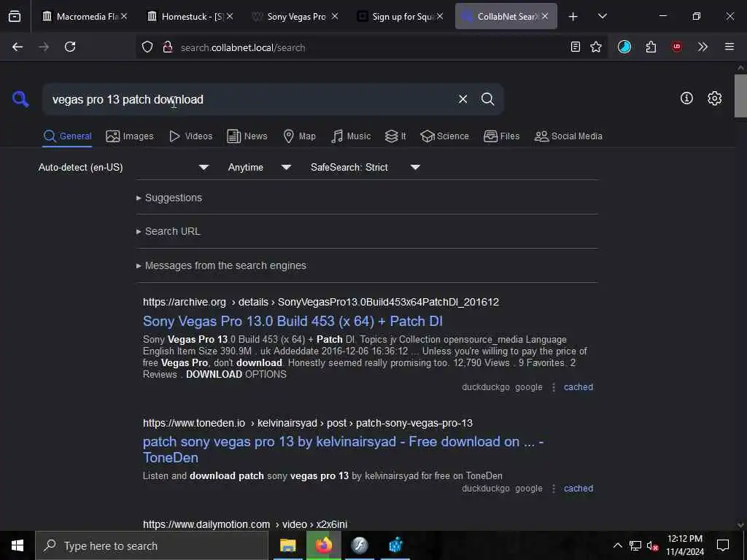Select the IT search category

click(x=395, y=136)
